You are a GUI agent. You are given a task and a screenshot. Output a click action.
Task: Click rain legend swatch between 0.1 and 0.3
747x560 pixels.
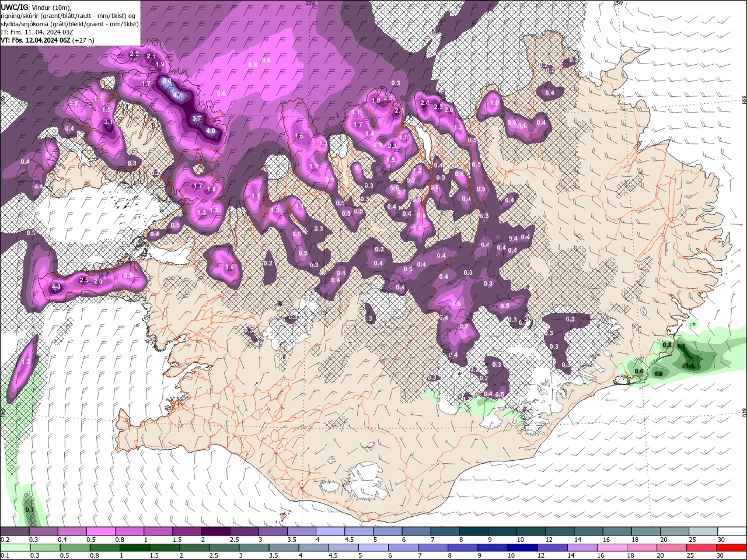15,547
